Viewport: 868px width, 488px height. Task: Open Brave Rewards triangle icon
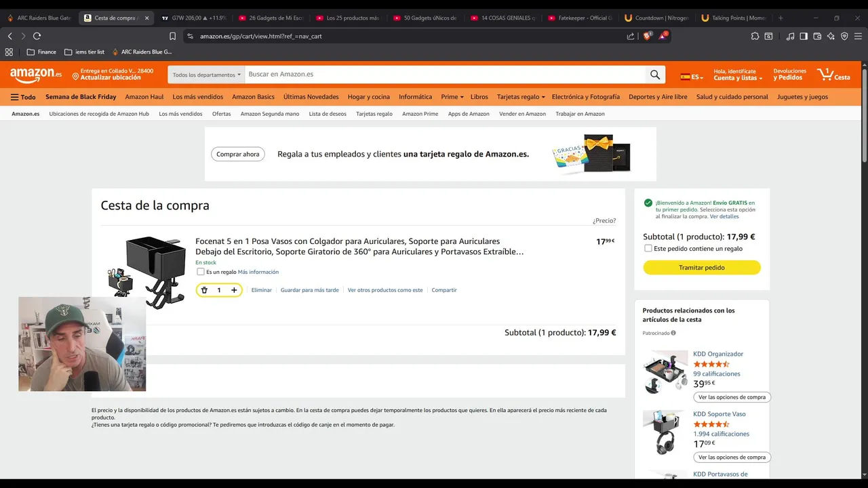tap(663, 35)
